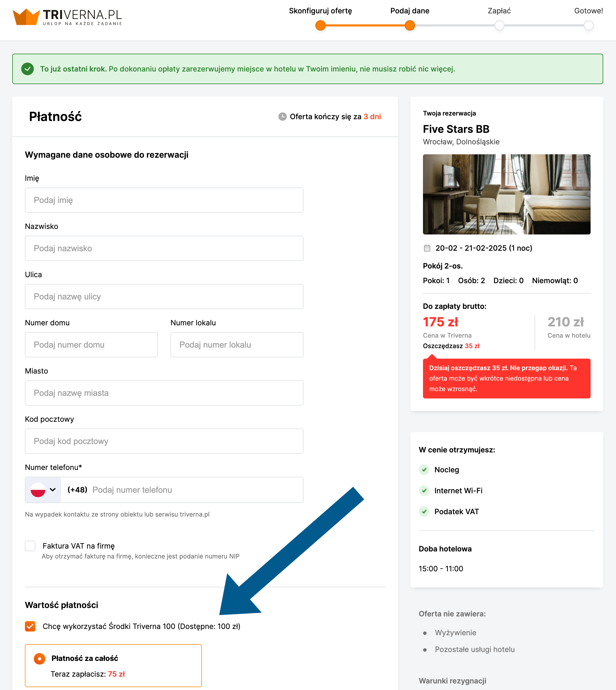This screenshot has height=690, width=616.
Task: Click the Internet Wi-Fi check icon
Action: click(424, 491)
